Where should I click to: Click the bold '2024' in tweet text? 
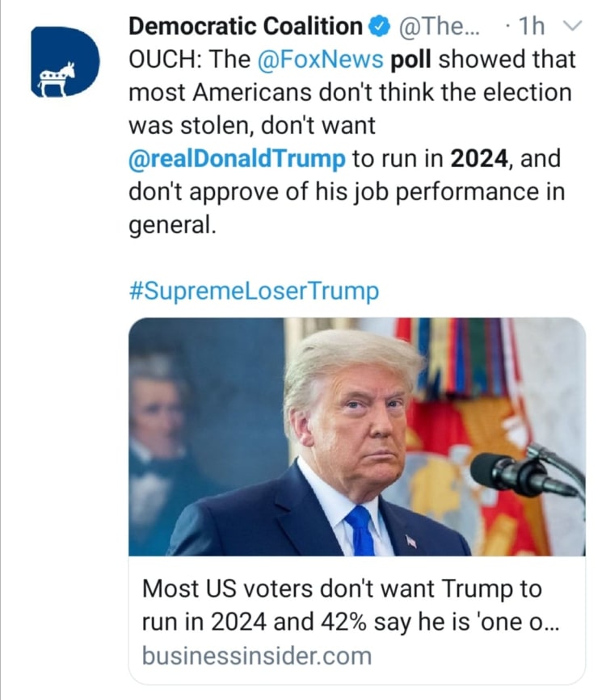coord(479,157)
